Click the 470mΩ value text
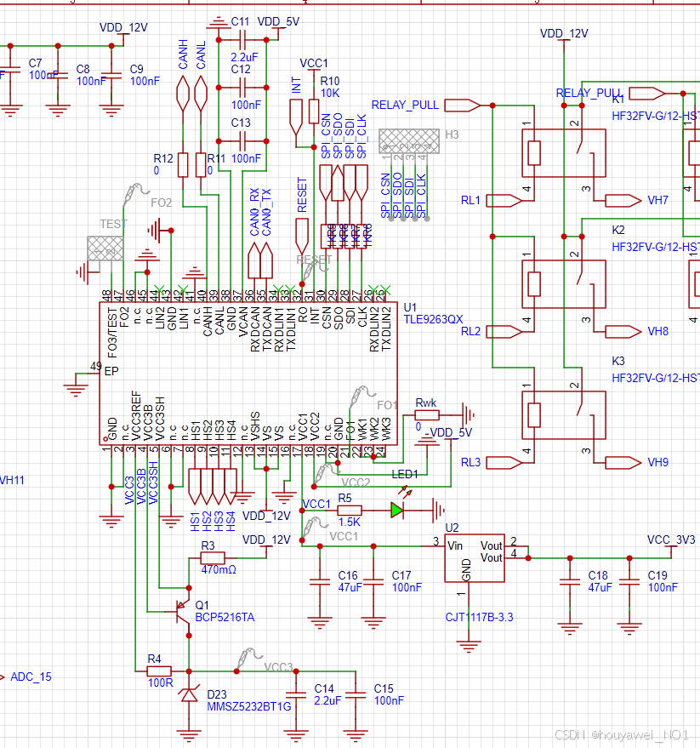 (x=219, y=569)
